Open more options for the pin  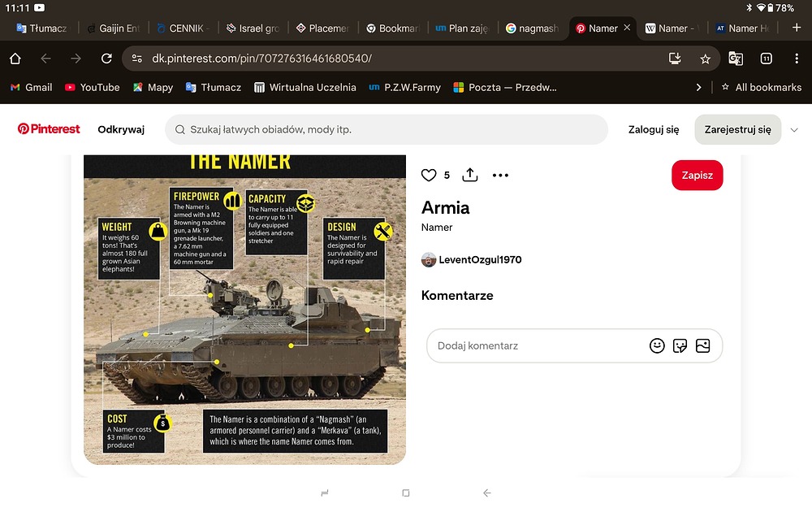pyautogui.click(x=500, y=176)
